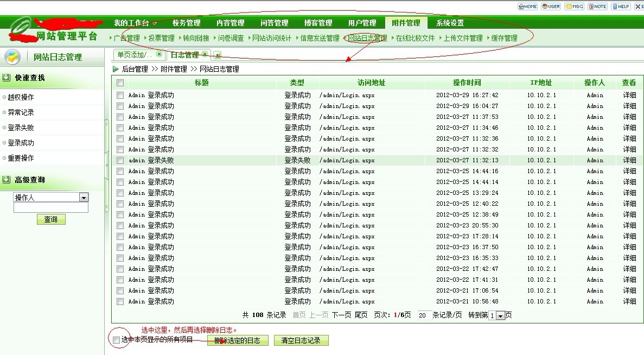The width and height of the screenshot is (644, 355).
Task: Close the 日志管理 tab
Action: click(x=205, y=54)
